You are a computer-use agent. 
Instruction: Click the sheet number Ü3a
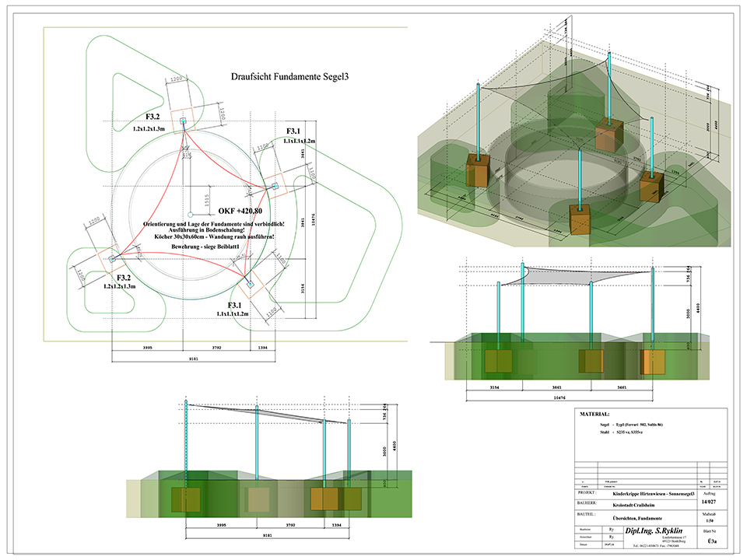pyautogui.click(x=710, y=540)
